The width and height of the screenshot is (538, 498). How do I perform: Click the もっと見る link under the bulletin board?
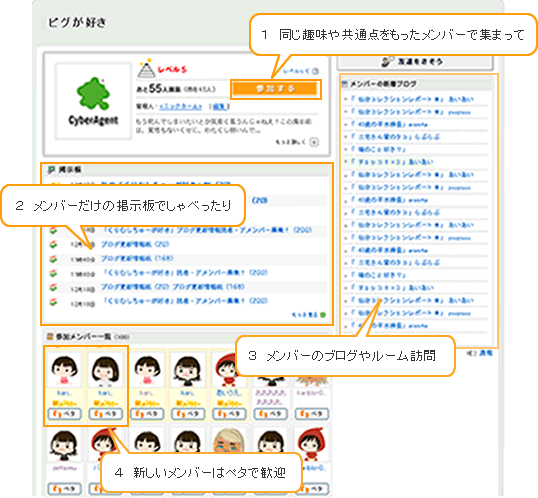coord(304,315)
